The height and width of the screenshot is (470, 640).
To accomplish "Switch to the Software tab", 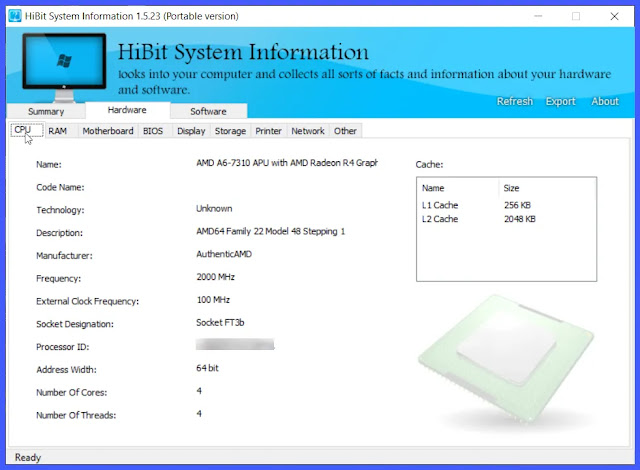I will (x=208, y=111).
